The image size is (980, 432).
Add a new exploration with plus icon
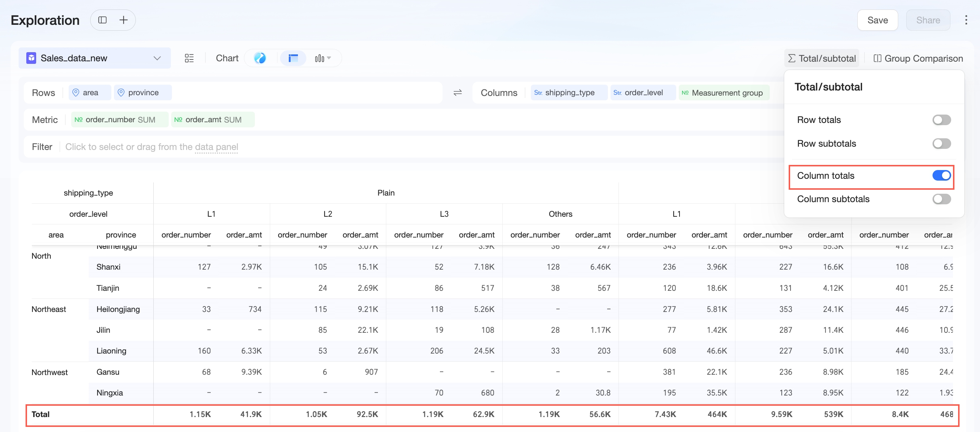pyautogui.click(x=123, y=20)
